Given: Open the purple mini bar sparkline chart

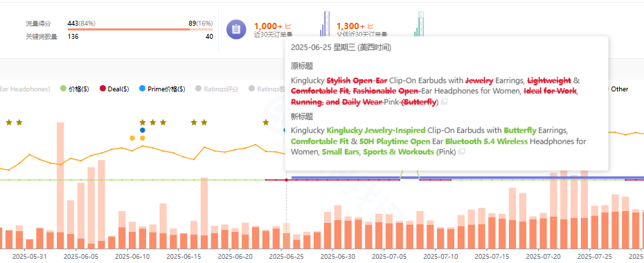Looking at the screenshot, I should (x=325, y=24).
